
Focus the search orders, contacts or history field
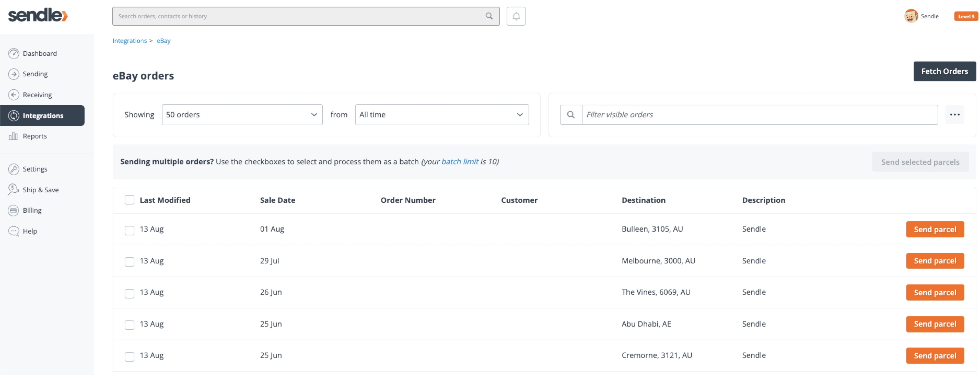click(306, 16)
